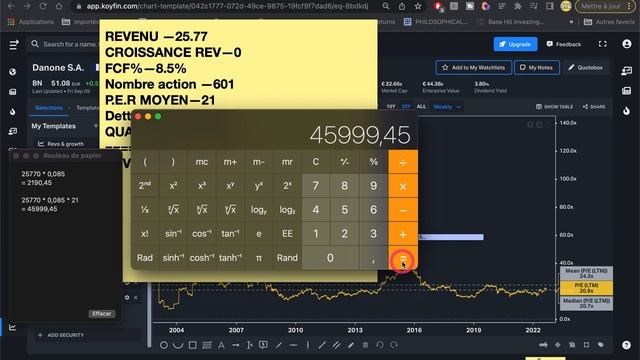This screenshot has height=360, width=640.
Task: Click SHARE above the chart
Action: 594,107
